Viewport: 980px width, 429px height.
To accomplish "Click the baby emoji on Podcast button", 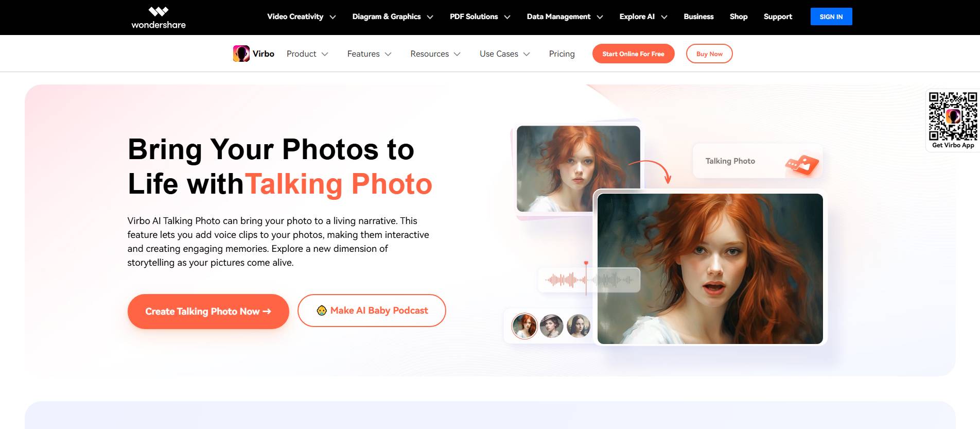I will tap(322, 311).
